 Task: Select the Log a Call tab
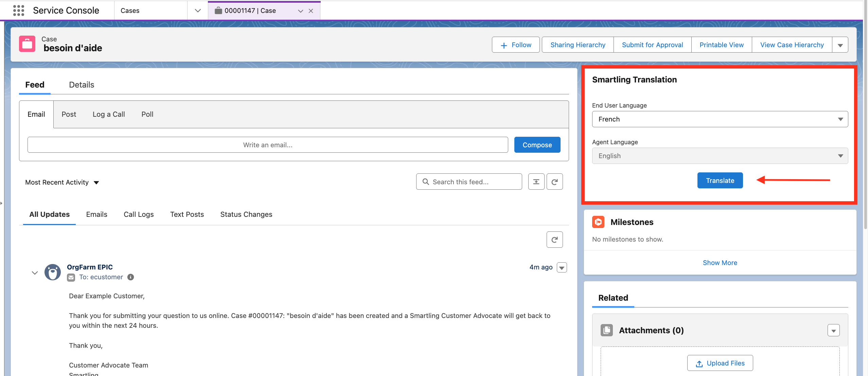coord(109,114)
